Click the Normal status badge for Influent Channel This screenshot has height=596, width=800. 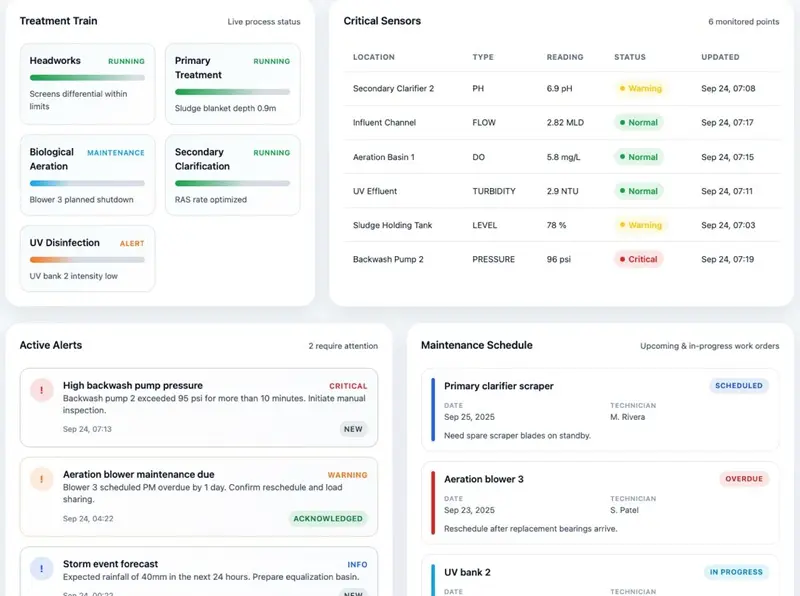pos(637,123)
